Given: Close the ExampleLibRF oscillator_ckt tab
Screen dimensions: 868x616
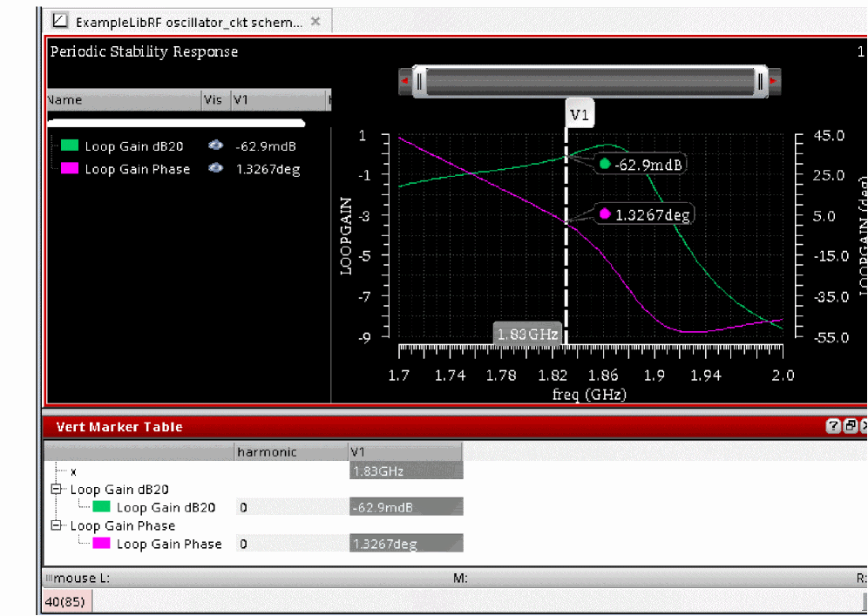Looking at the screenshot, I should tap(315, 22).
